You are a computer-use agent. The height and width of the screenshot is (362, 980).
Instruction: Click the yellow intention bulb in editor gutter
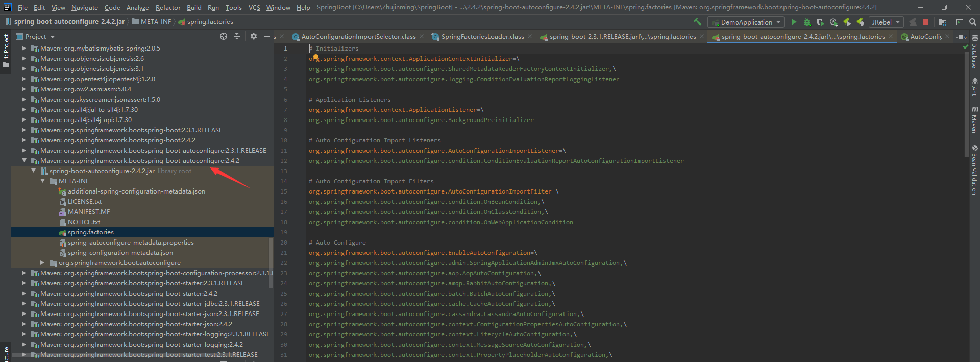[315, 57]
